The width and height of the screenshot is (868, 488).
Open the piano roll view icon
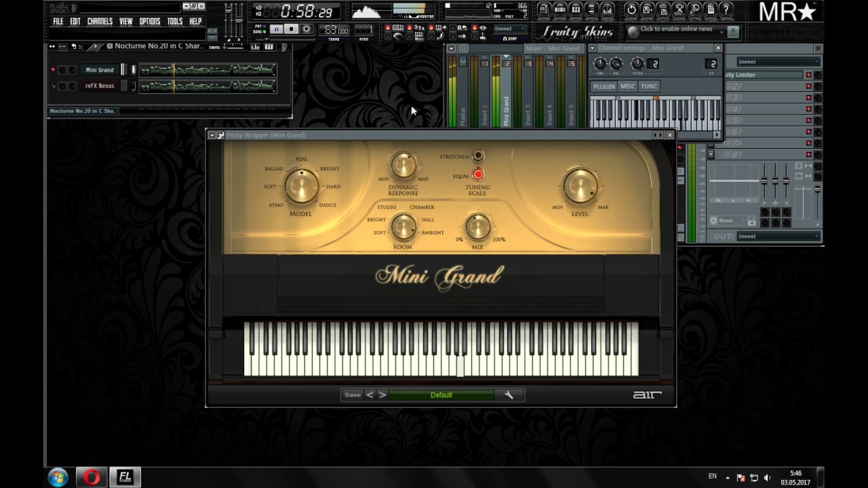(x=576, y=9)
